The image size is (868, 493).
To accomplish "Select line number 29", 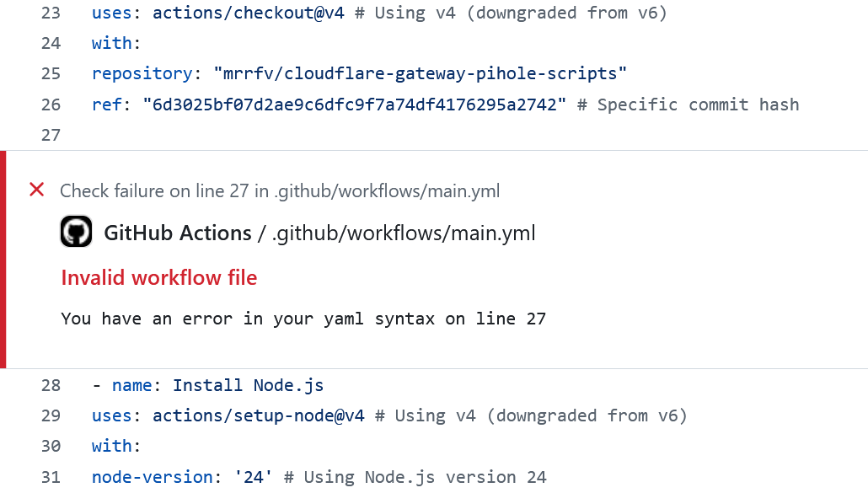I will tap(51, 415).
